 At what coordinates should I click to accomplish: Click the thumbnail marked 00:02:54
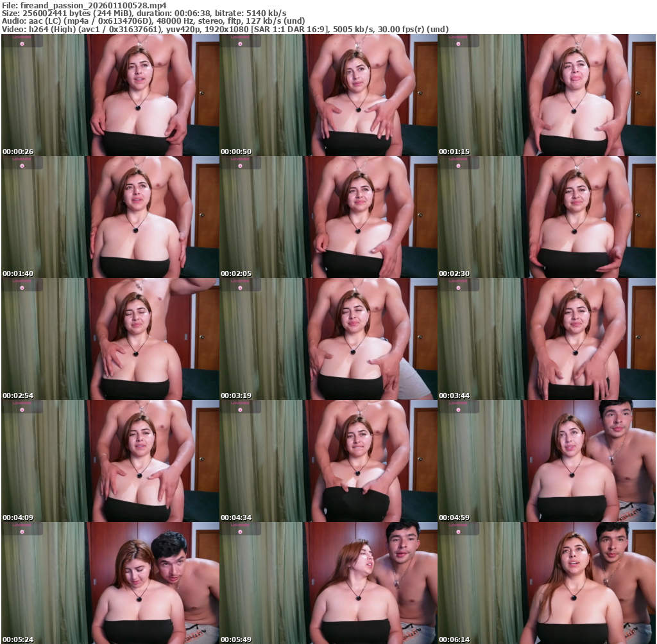(110, 339)
